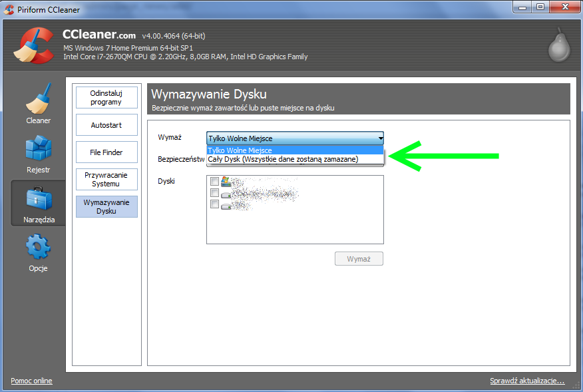The image size is (583, 392).
Task: Click the CCleaner title bar app icon
Action: 9,9
